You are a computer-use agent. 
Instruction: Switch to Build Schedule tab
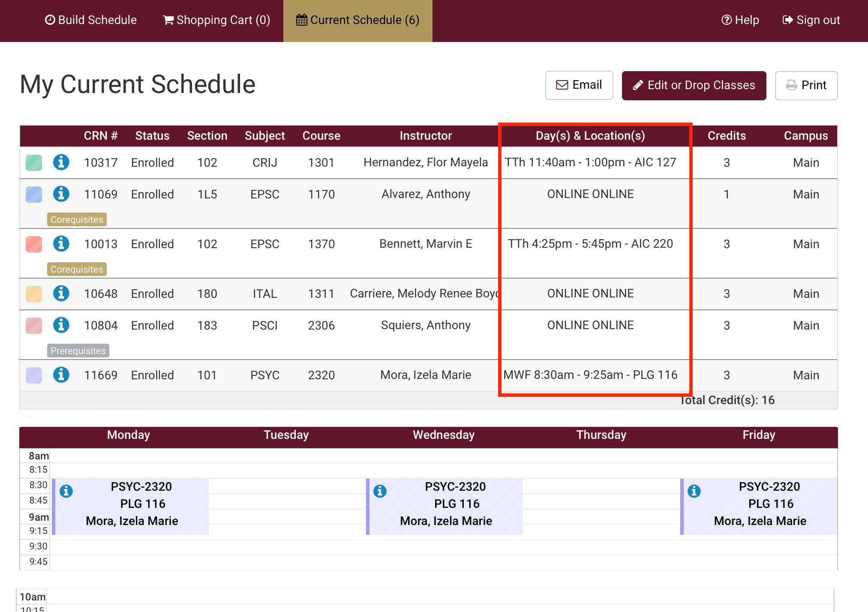point(91,20)
